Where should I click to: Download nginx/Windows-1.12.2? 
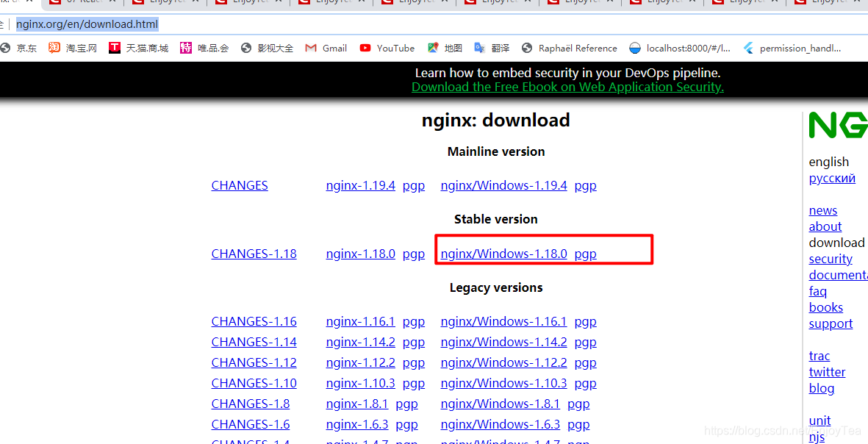503,362
